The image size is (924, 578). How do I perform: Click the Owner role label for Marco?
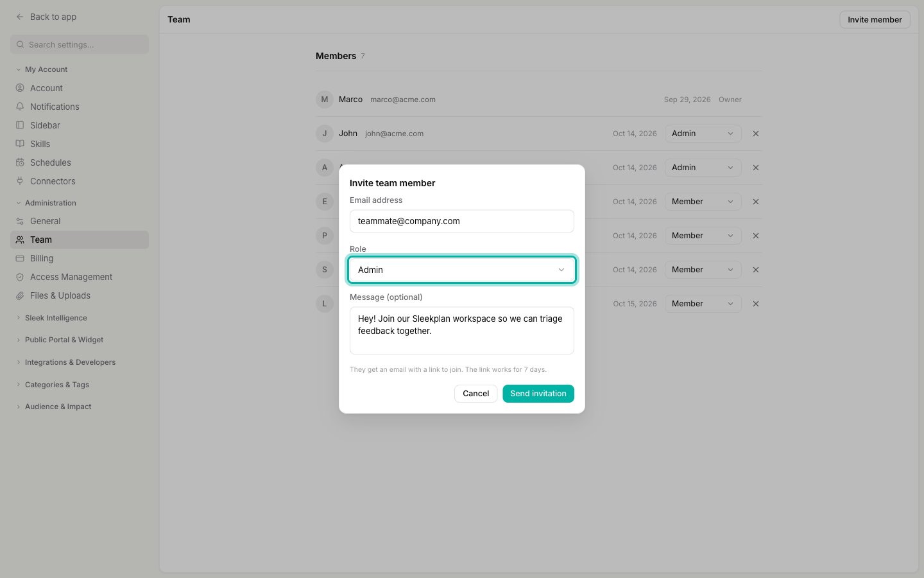(730, 100)
